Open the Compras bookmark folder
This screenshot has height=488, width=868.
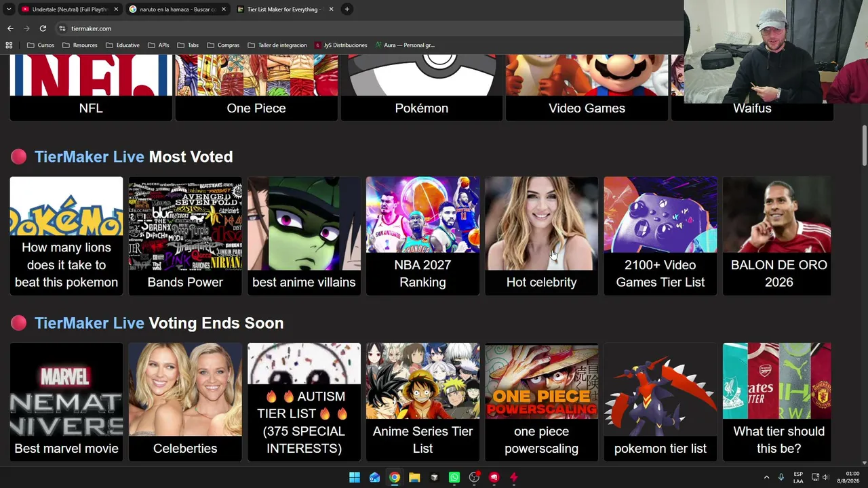[x=222, y=45]
